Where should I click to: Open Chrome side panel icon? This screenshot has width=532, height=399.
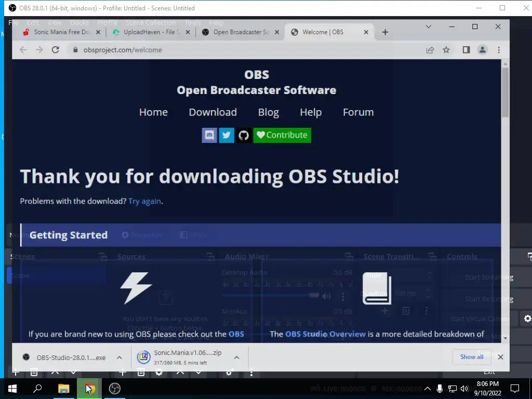[x=466, y=50]
